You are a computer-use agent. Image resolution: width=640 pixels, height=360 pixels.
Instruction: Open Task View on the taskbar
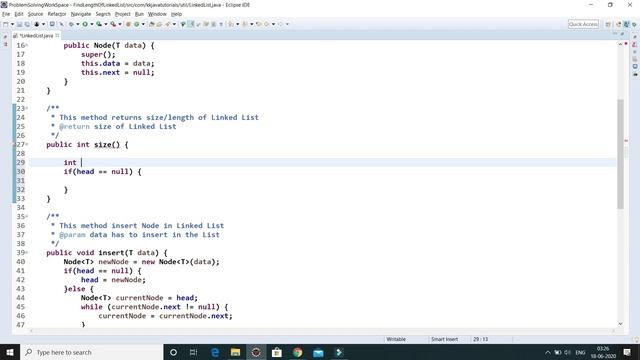click(193, 352)
